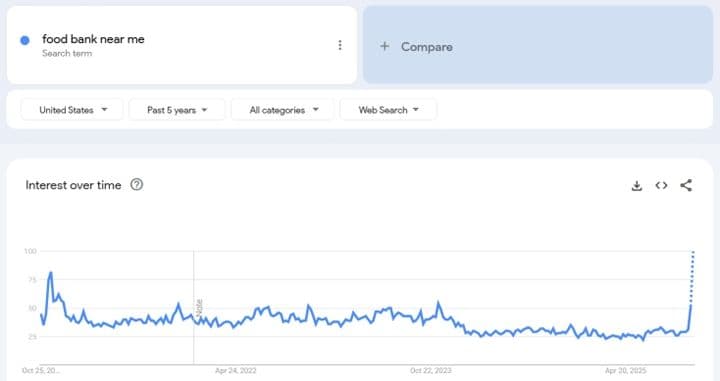Open the Web Search type dropdown
The height and width of the screenshot is (381, 720).
point(388,110)
